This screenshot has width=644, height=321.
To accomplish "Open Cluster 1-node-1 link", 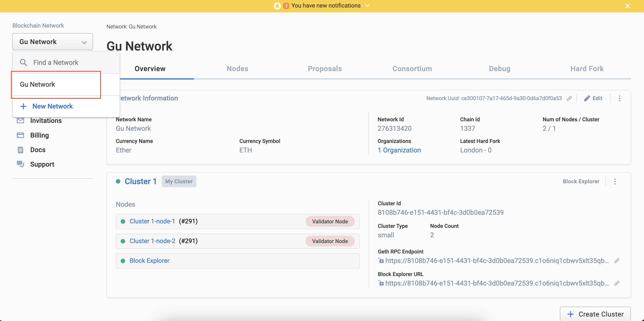I will (x=152, y=221).
